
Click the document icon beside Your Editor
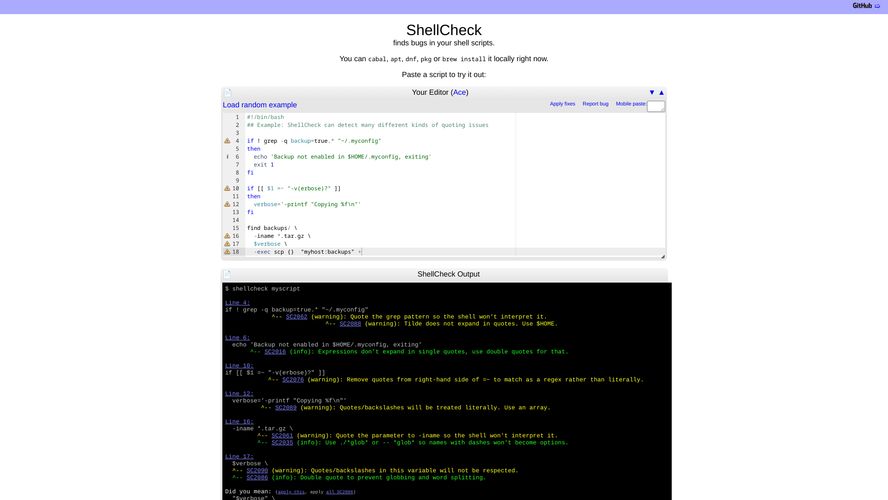(227, 92)
